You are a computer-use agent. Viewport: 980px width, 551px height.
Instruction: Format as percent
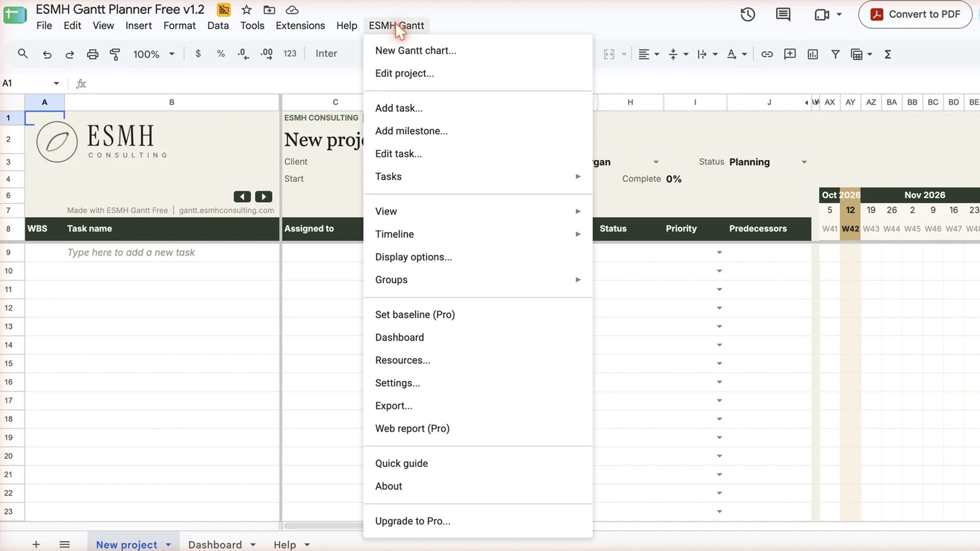click(x=220, y=54)
